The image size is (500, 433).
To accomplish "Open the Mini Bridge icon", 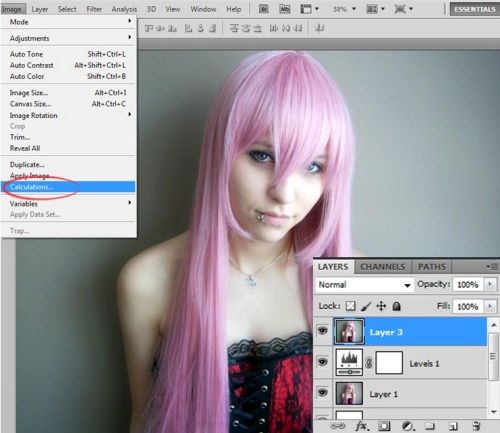I will tap(284, 9).
